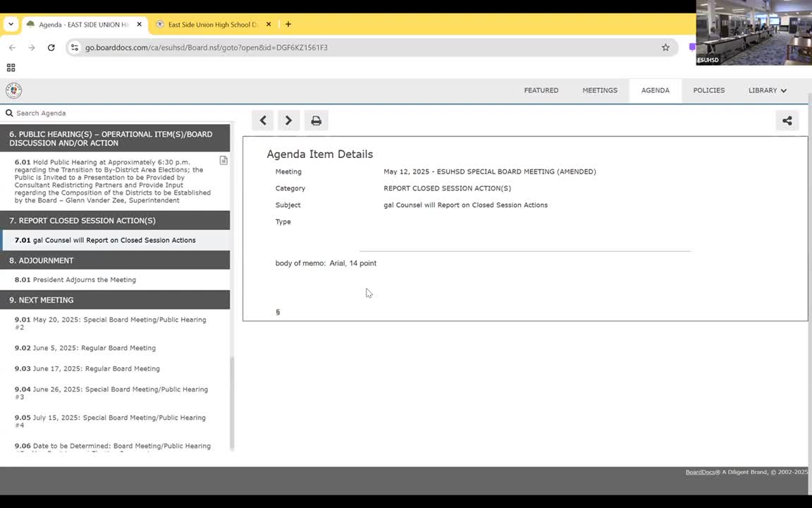
Task: Reload the page in the browser
Action: pos(51,47)
